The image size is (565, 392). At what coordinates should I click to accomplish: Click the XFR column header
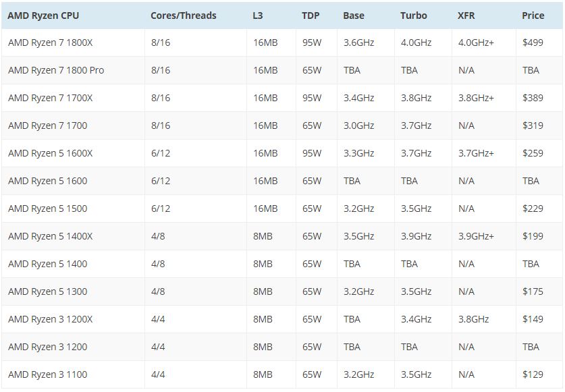point(468,16)
